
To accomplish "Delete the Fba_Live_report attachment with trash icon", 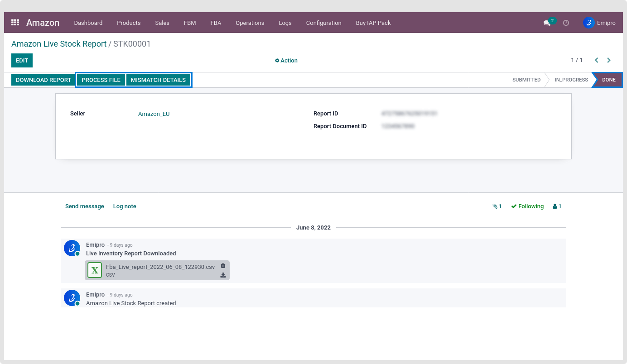I will [x=223, y=266].
